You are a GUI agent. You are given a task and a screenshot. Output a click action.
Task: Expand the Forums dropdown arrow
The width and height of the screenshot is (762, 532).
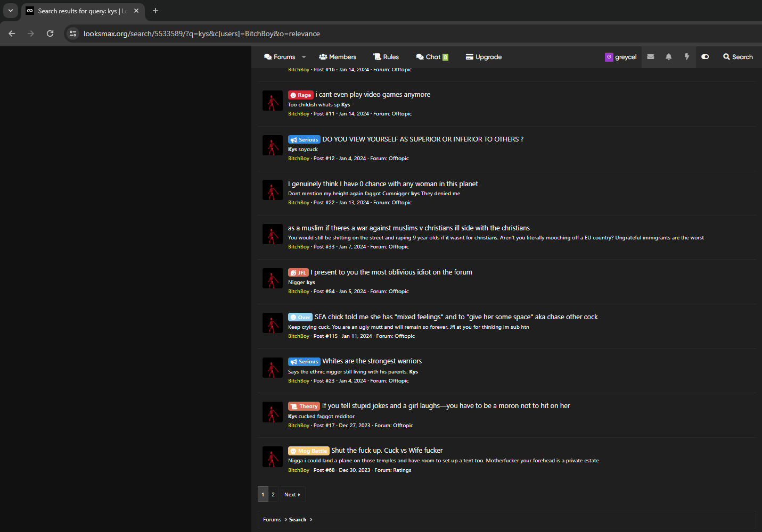coord(304,57)
